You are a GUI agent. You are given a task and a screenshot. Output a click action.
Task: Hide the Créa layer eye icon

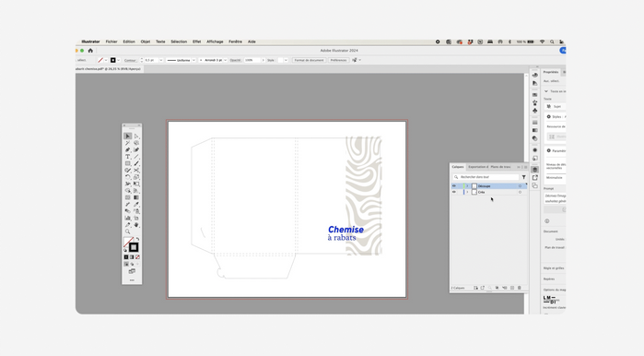(x=454, y=192)
